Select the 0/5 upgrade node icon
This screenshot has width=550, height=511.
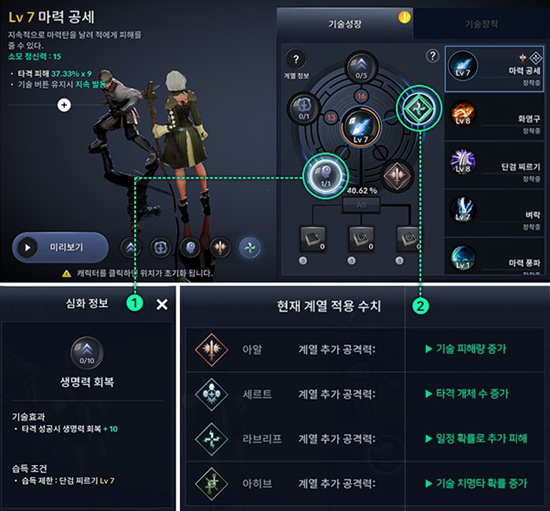(361, 67)
